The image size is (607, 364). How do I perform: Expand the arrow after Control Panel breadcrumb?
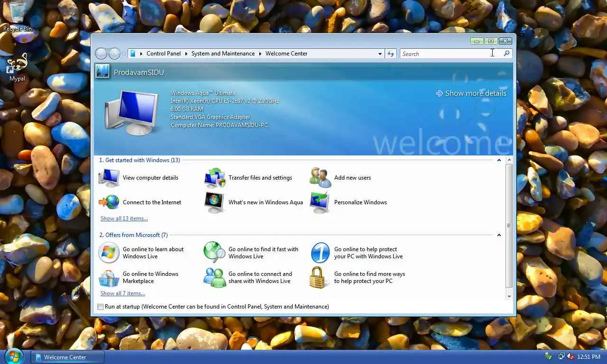(186, 54)
